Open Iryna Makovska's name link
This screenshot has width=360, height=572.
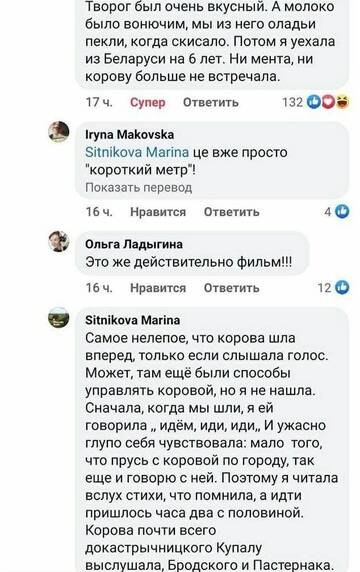pos(129,135)
